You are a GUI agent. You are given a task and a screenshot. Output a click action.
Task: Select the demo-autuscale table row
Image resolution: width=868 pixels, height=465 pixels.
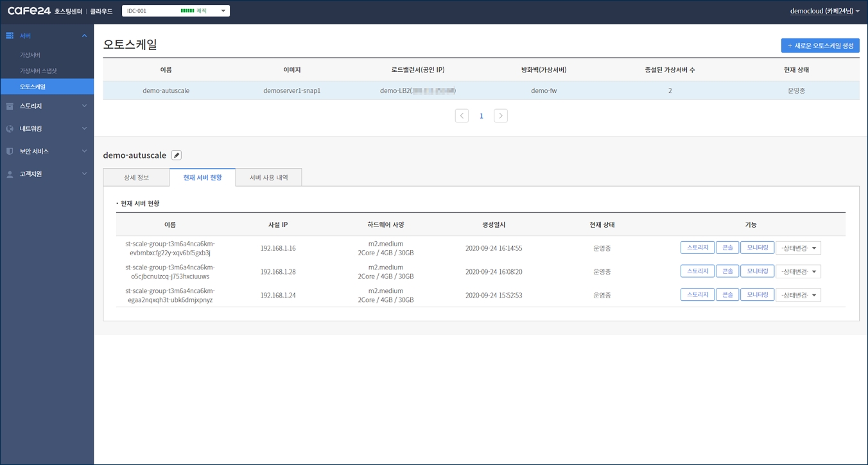tap(481, 90)
